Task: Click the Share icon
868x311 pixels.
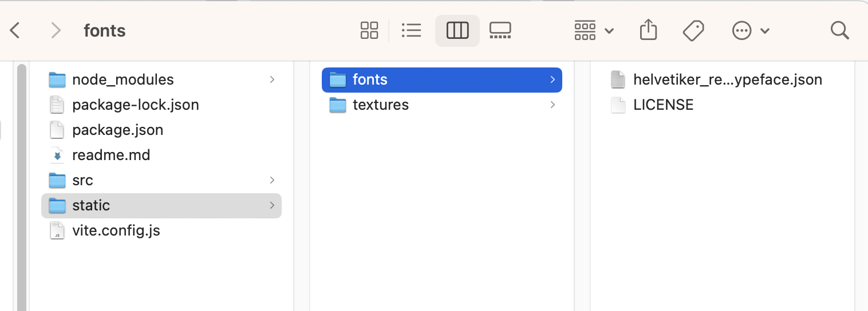Action: (x=648, y=30)
